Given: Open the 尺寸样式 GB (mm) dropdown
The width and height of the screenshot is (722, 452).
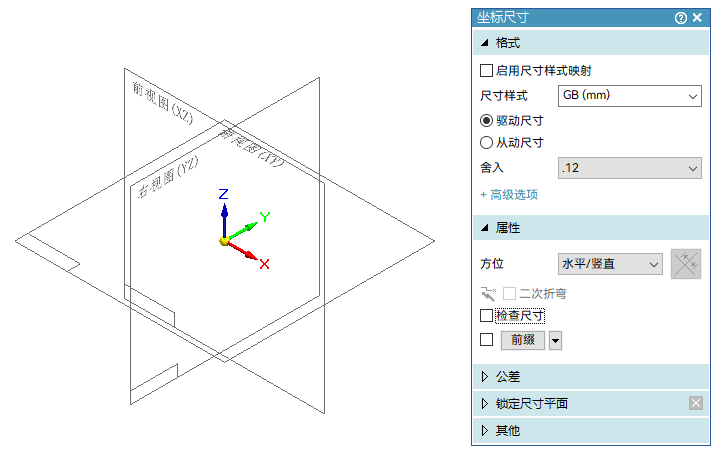Looking at the screenshot, I should (629, 96).
